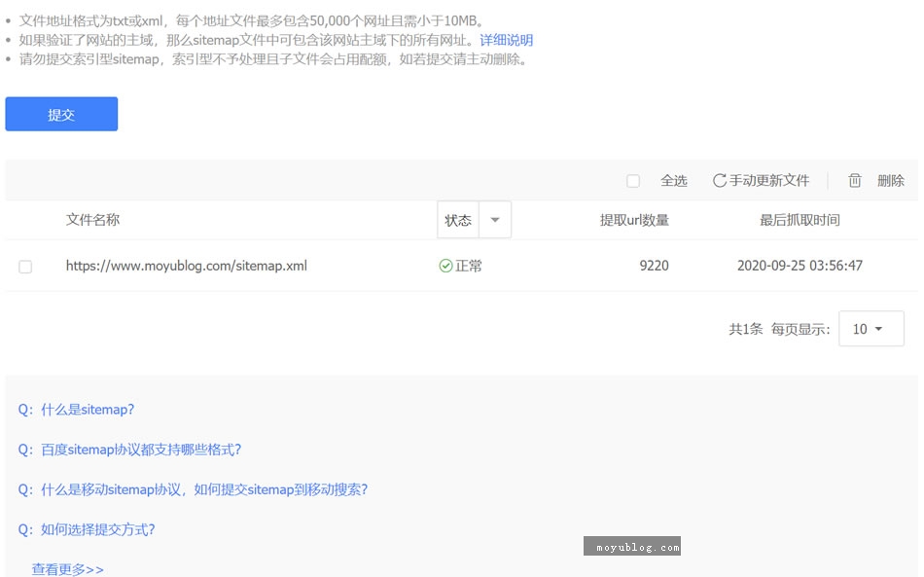Click the 查看更多>> link
Image resolution: width=924 pixels, height=577 pixels.
pos(65,568)
